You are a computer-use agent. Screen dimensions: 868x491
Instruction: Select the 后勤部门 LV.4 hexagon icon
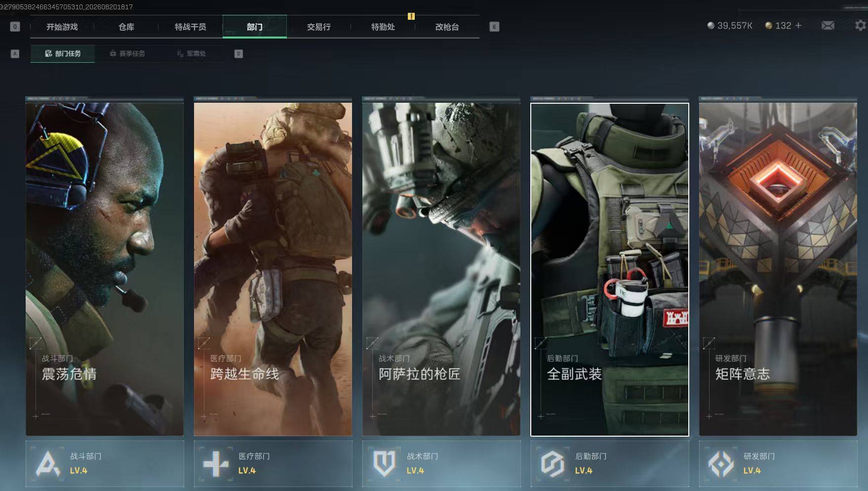coord(552,464)
